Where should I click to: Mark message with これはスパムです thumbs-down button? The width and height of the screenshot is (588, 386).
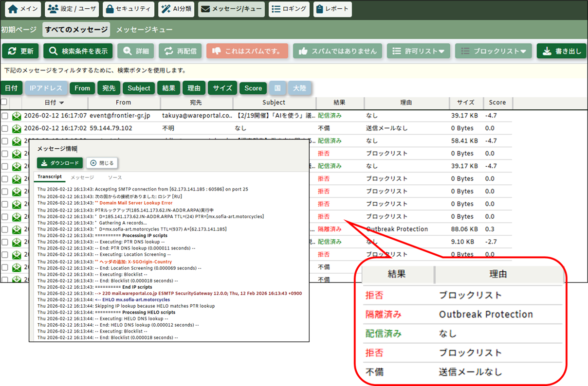click(247, 51)
